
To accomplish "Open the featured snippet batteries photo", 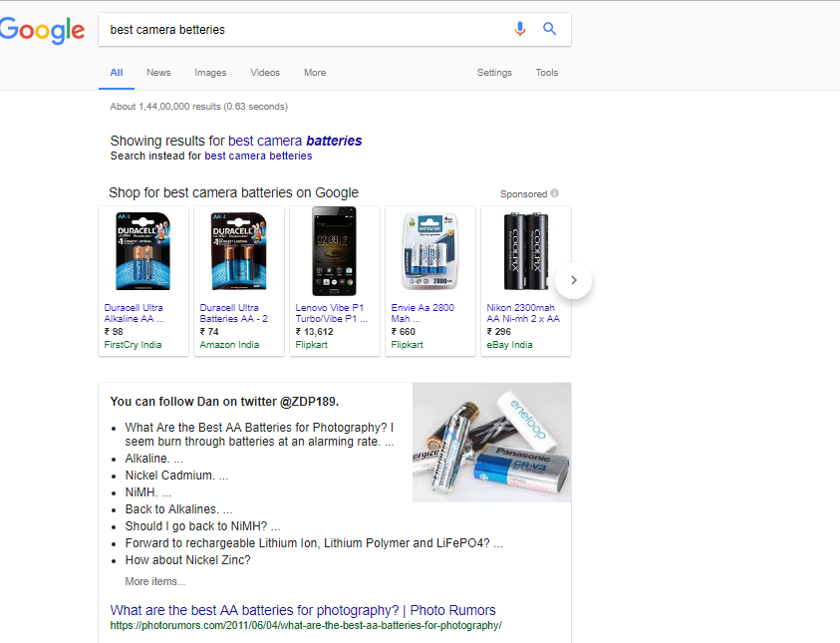I will tap(492, 442).
